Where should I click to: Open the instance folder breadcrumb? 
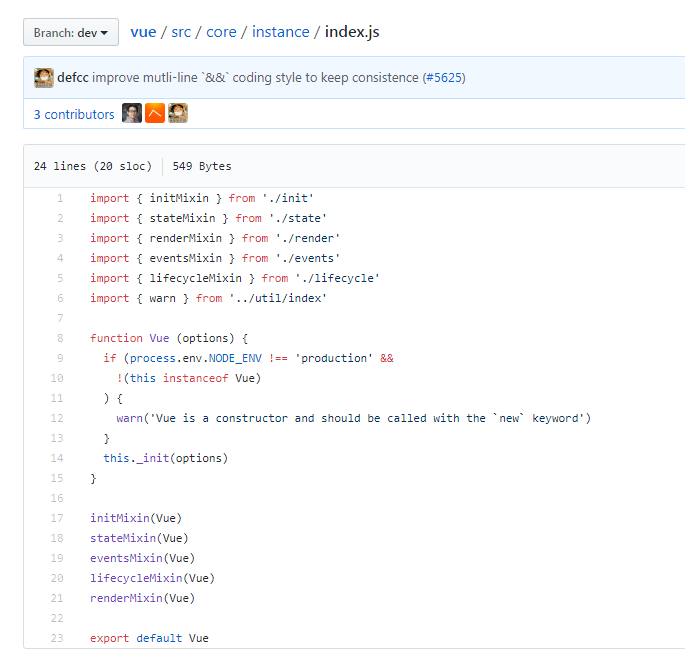(x=280, y=32)
